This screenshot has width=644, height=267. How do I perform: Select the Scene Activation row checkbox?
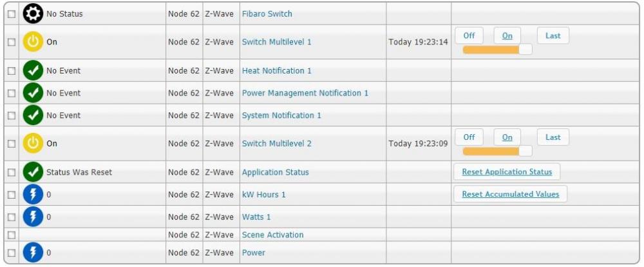pyautogui.click(x=12, y=235)
